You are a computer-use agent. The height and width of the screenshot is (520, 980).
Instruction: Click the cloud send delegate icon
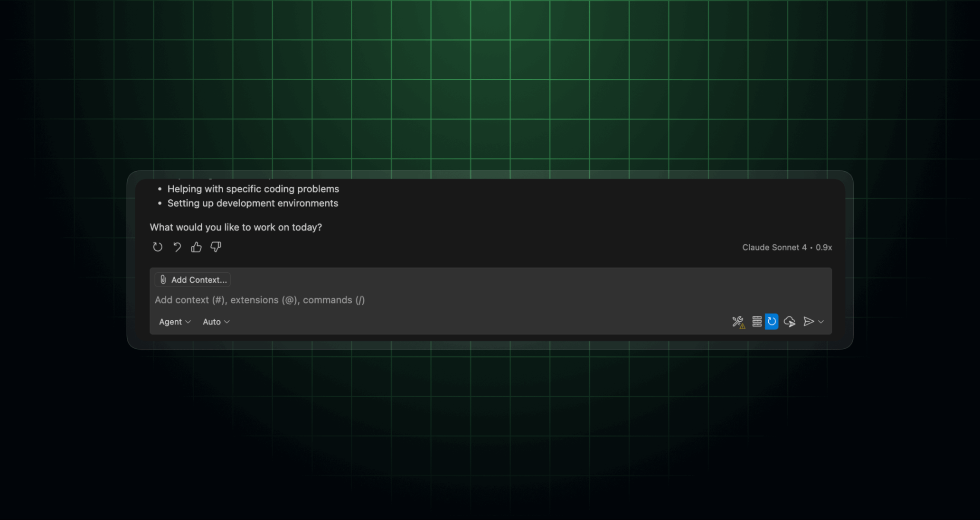click(790, 322)
